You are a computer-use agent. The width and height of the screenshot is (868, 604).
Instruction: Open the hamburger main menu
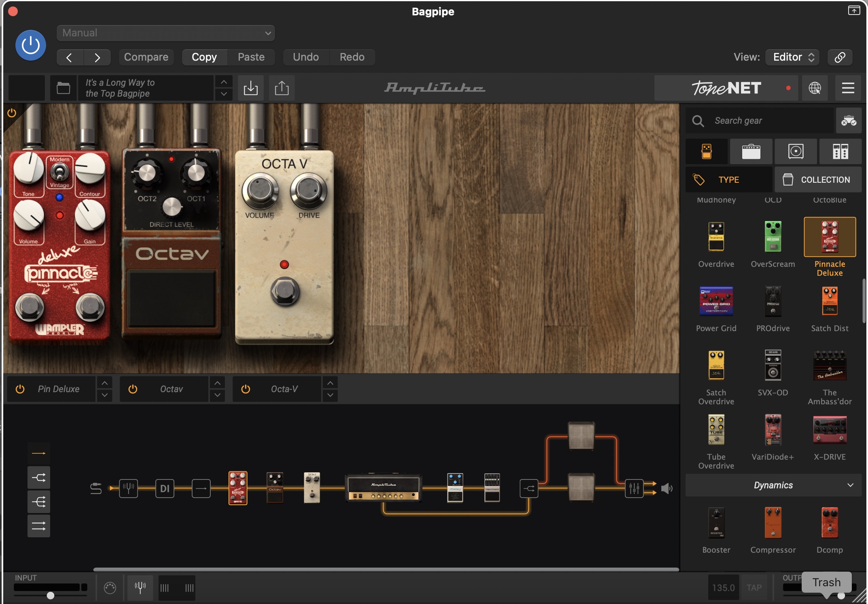tap(848, 88)
